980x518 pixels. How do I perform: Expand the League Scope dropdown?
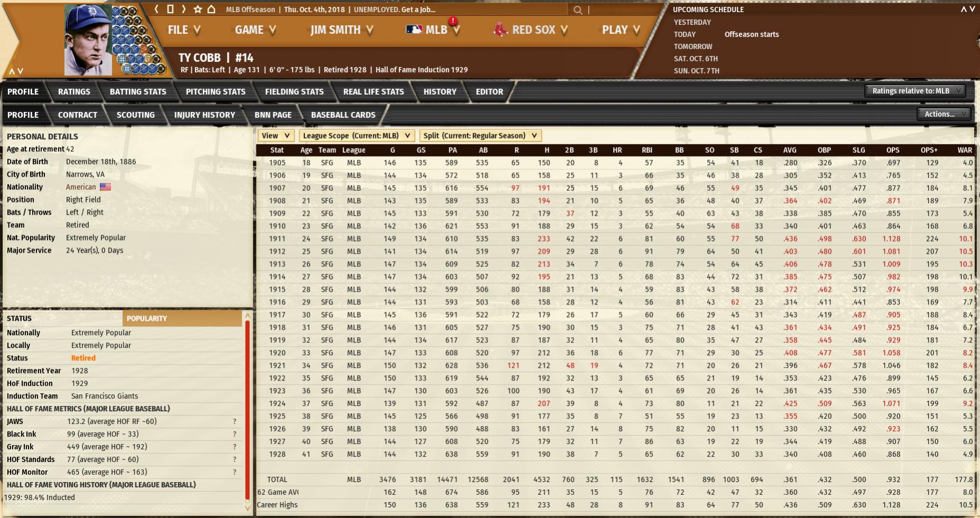point(357,136)
